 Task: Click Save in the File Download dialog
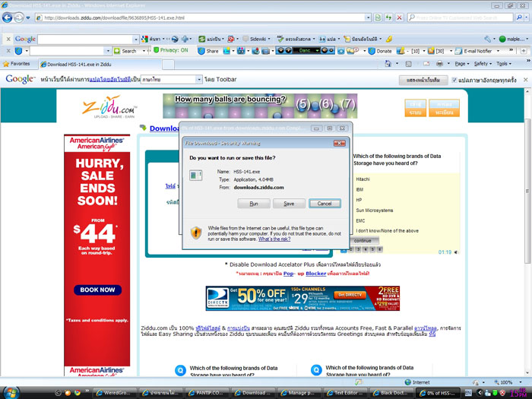[289, 204]
